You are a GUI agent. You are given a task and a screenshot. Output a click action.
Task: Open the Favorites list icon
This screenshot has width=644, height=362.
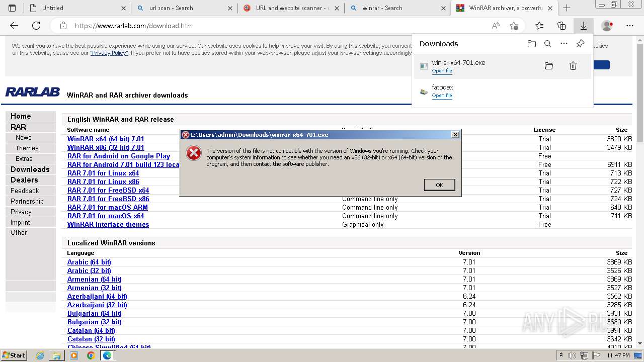(539, 26)
